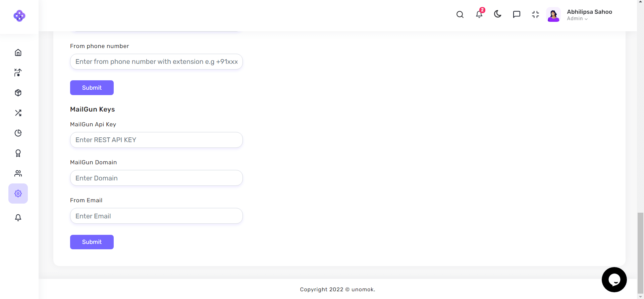644x299 pixels.
Task: Open the bell icon in sidebar
Action: (x=18, y=217)
